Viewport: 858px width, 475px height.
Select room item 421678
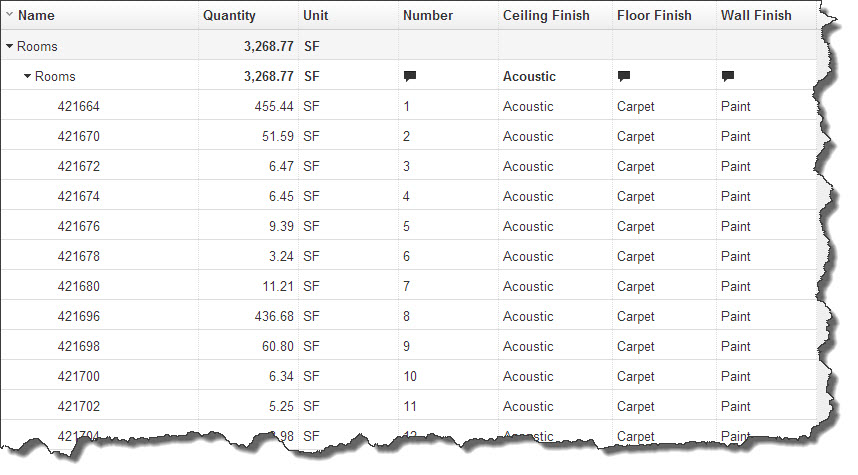tap(79, 256)
